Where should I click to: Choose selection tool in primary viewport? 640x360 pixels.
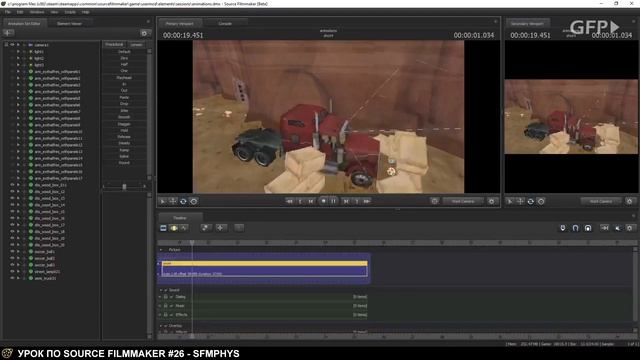pos(162,201)
